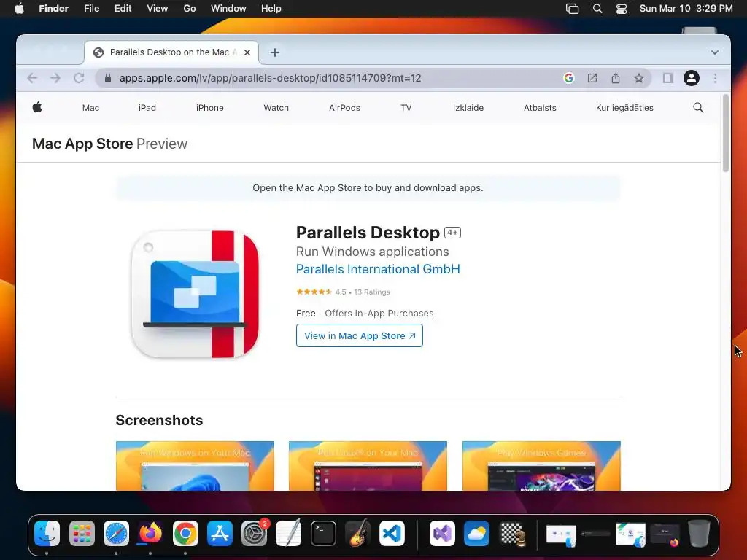Open the Watch navigation item

coord(276,108)
